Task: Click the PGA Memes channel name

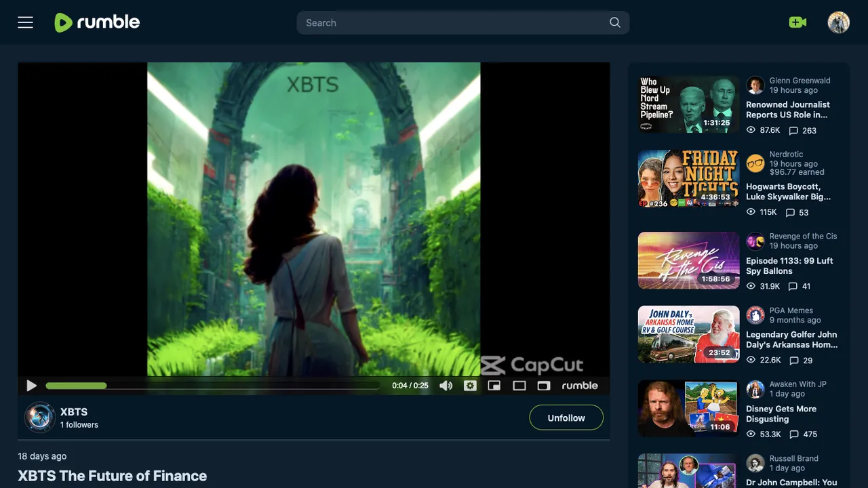Action: click(791, 310)
